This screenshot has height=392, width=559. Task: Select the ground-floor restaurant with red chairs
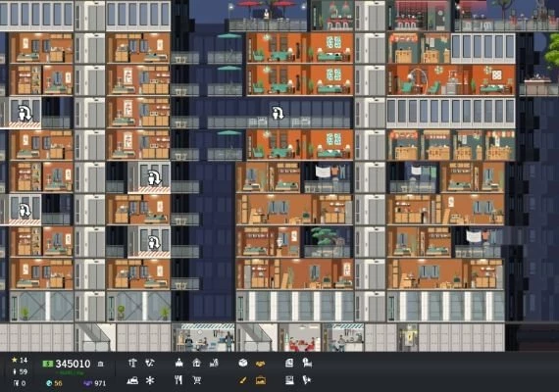300,337
